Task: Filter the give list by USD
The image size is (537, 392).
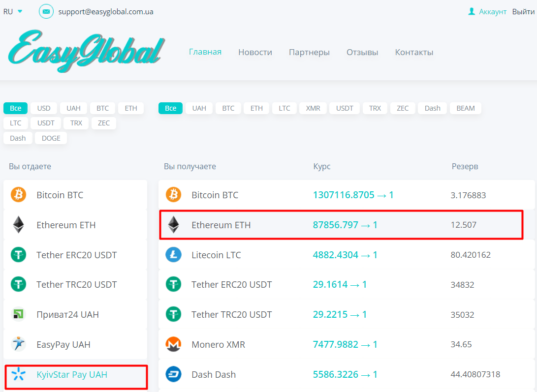Action: pos(44,108)
